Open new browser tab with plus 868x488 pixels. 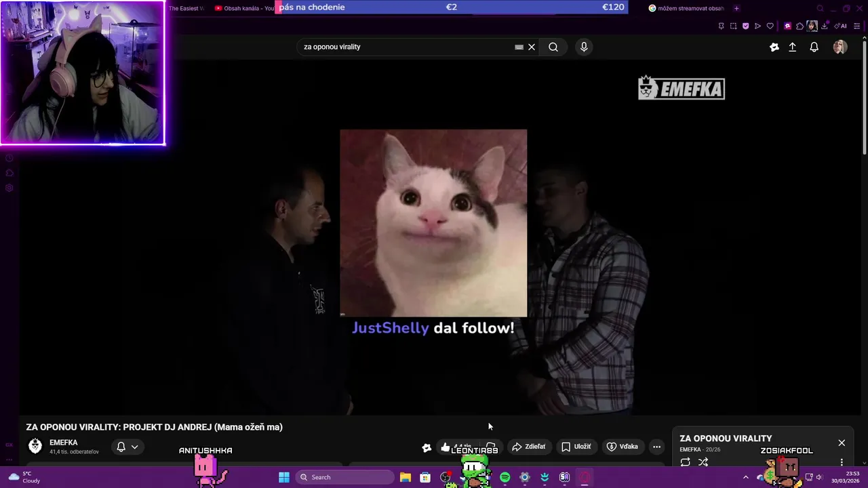pyautogui.click(x=736, y=8)
